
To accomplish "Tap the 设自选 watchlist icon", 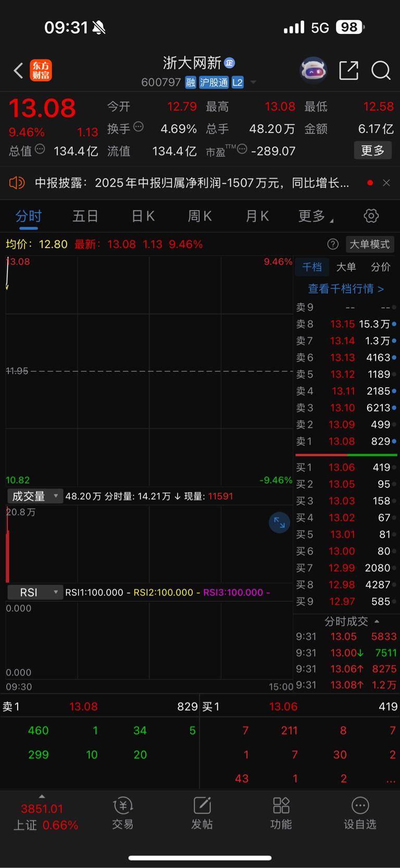I will 360,813.
